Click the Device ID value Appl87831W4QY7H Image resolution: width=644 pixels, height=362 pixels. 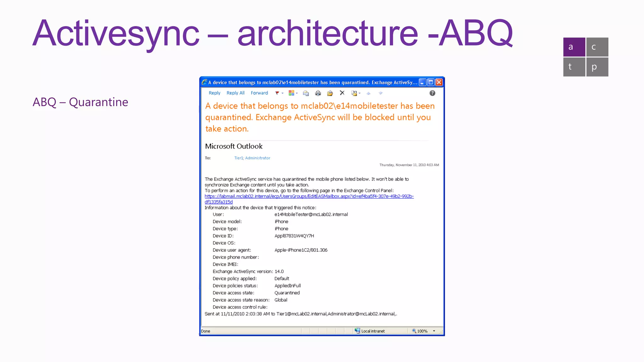pyautogui.click(x=294, y=236)
